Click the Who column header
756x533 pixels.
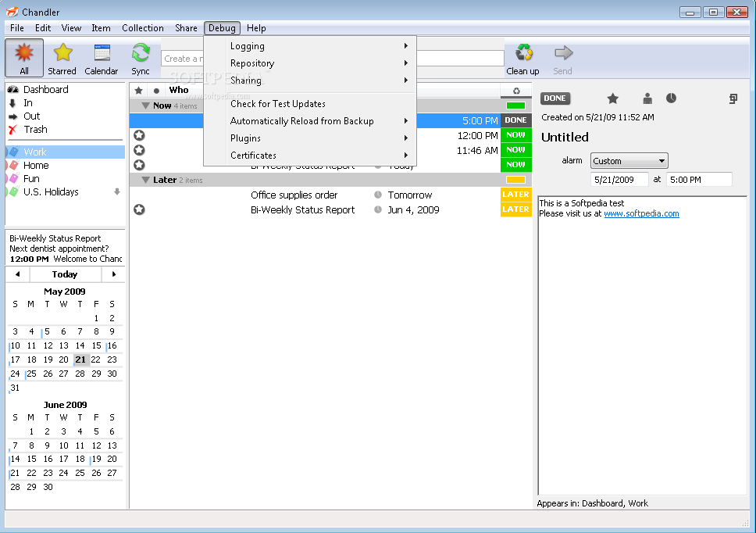(179, 90)
